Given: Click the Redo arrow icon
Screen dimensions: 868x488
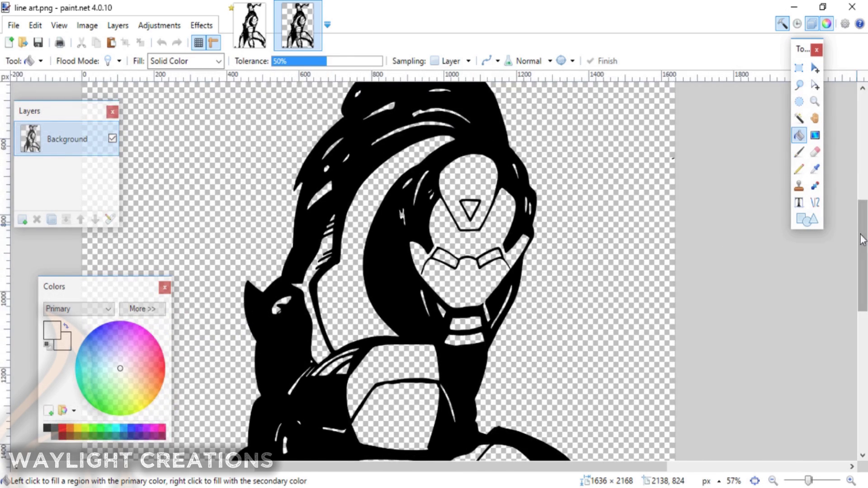Looking at the screenshot, I should coord(177,42).
